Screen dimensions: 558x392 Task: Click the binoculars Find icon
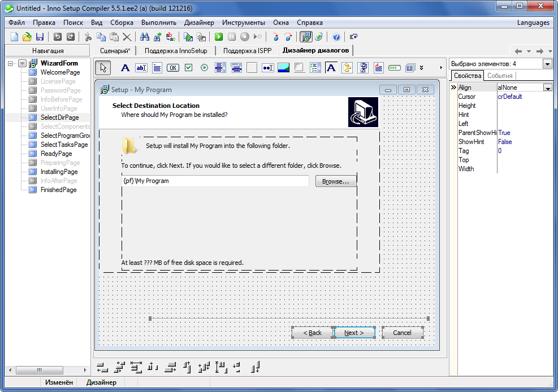tap(144, 37)
